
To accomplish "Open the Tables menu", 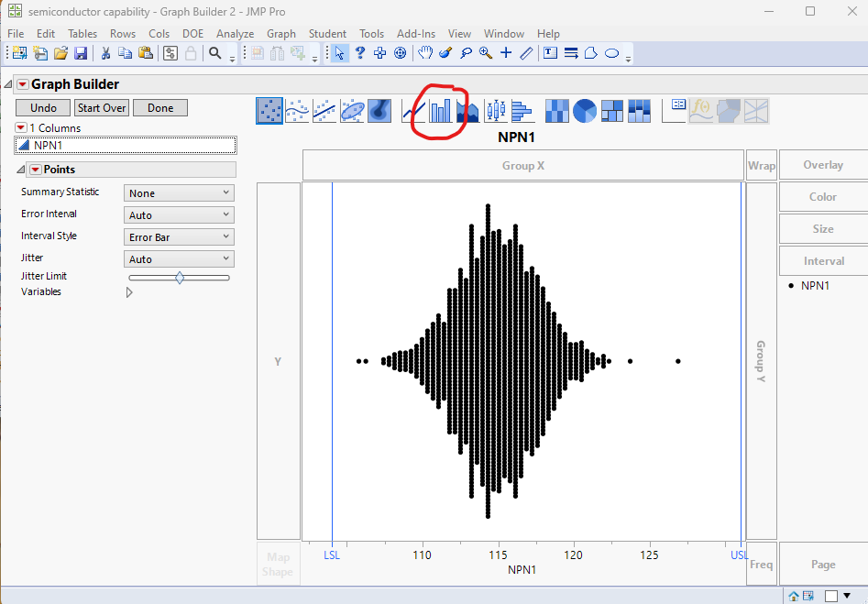I will (x=82, y=34).
